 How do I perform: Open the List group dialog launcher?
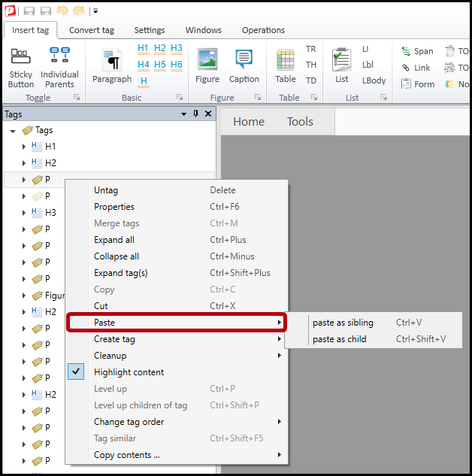click(x=384, y=97)
